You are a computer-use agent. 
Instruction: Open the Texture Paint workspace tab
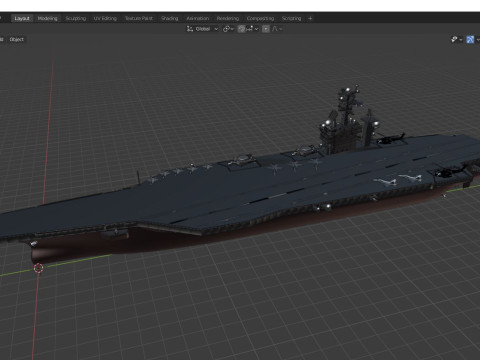[x=139, y=18]
